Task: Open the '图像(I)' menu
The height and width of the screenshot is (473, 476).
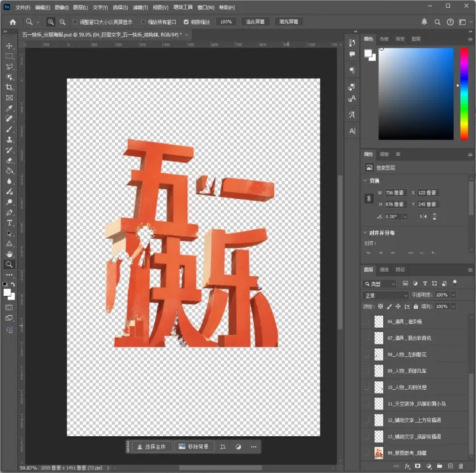Action: pyautogui.click(x=62, y=7)
